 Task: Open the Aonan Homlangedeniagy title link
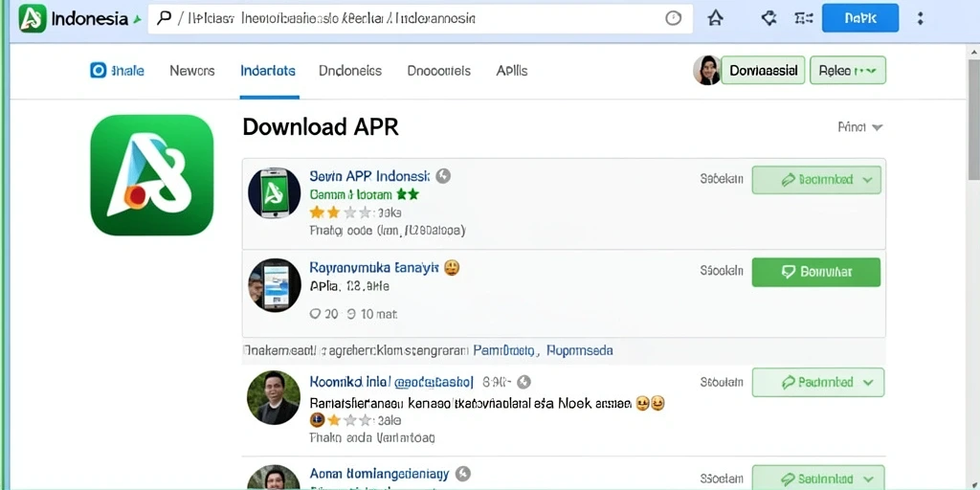pyautogui.click(x=379, y=473)
